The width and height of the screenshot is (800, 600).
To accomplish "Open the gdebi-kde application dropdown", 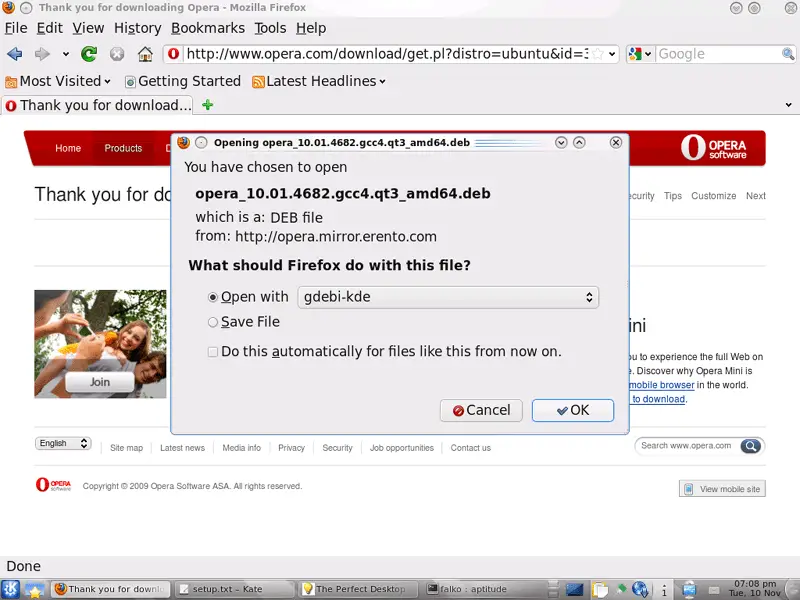I will (448, 297).
